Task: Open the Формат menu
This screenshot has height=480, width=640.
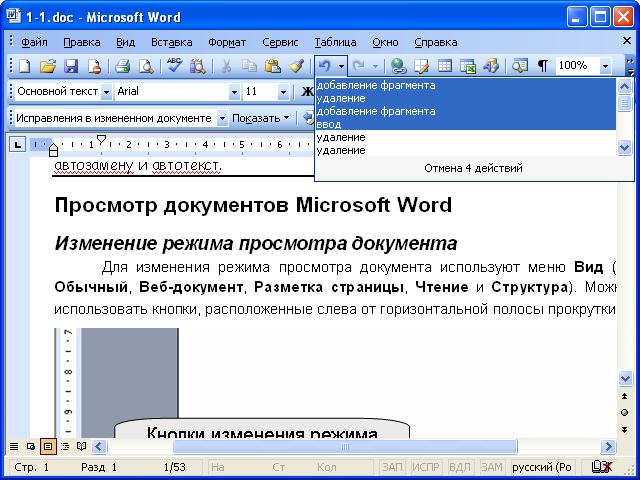Action: click(x=227, y=42)
